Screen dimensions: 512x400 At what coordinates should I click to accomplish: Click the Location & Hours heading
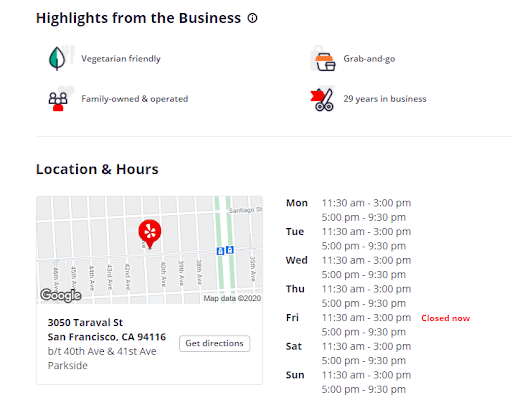click(x=97, y=169)
